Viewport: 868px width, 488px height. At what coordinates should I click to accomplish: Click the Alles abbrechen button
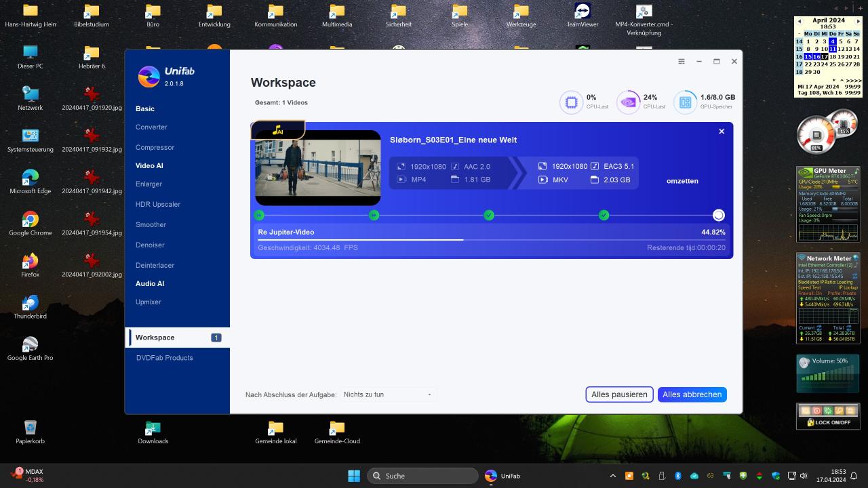point(692,394)
